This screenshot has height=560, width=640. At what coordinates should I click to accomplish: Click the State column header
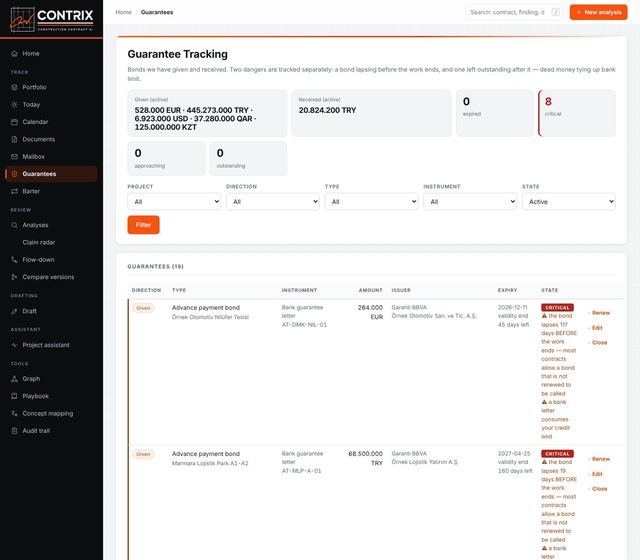tap(549, 290)
